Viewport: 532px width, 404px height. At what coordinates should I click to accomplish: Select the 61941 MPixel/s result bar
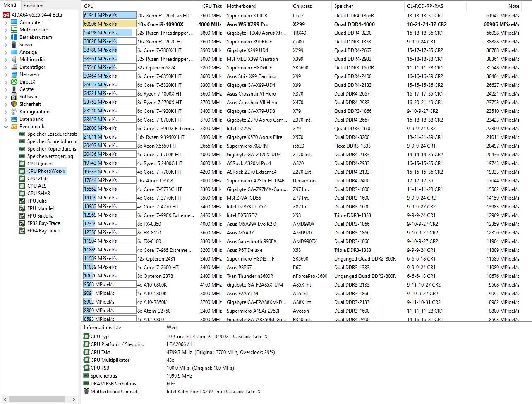[x=110, y=15]
